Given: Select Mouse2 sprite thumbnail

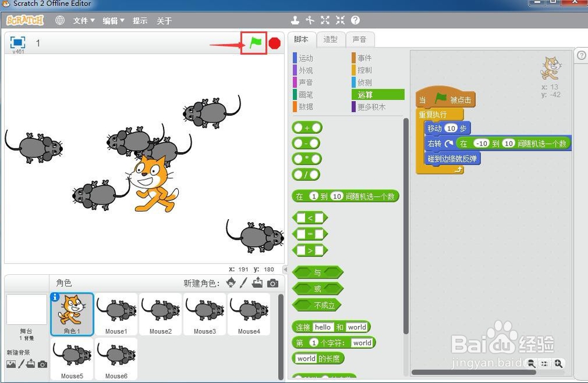Looking at the screenshot, I should click(x=161, y=314).
